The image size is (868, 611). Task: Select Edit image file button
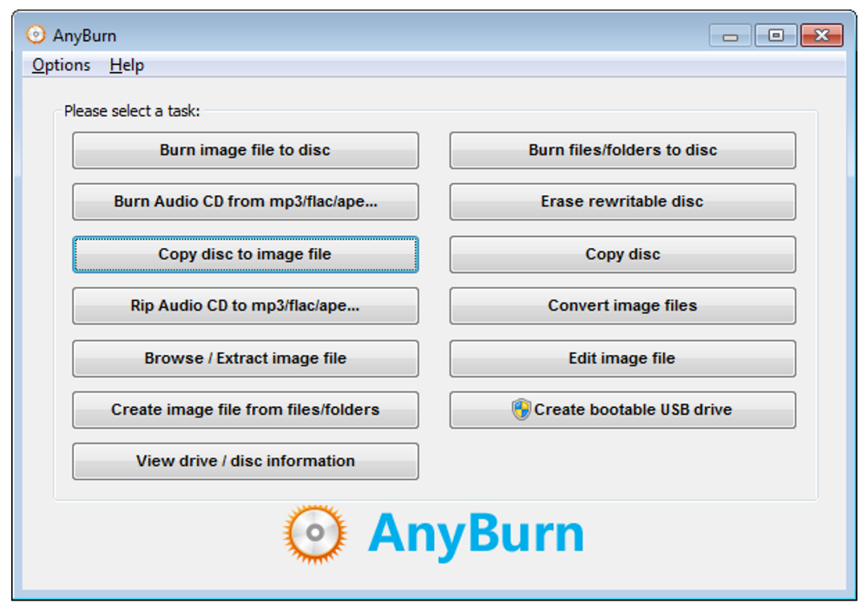622,358
